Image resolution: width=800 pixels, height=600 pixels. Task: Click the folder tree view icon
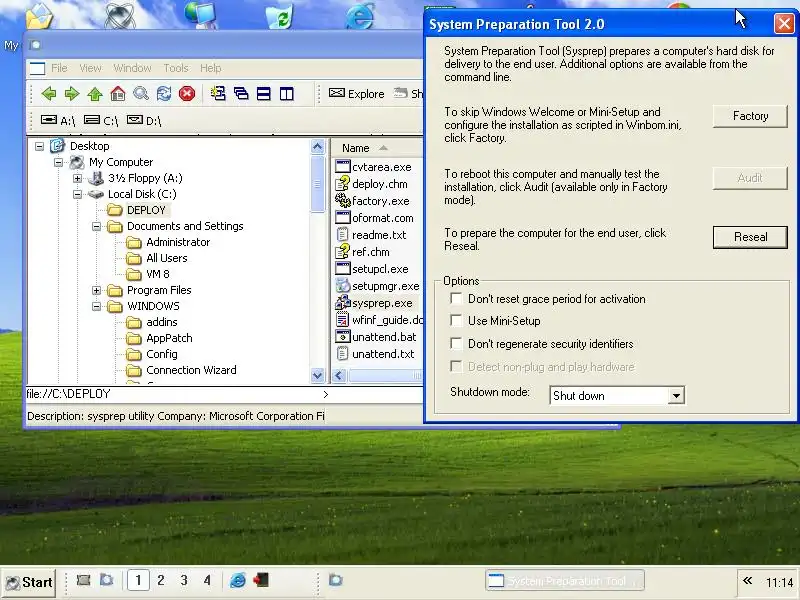[218, 93]
